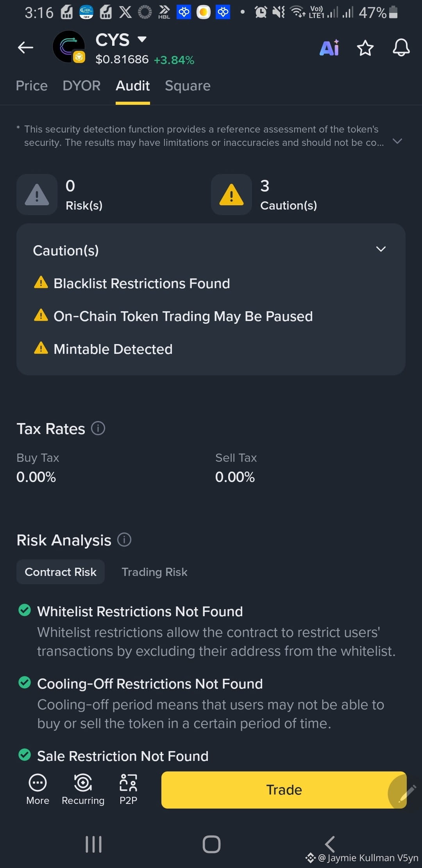Viewport: 422px width, 868px height.
Task: Open the Square tab
Action: coord(188,86)
